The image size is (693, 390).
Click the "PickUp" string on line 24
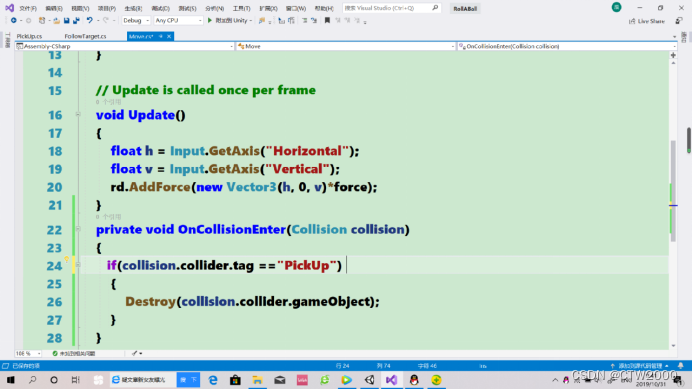[307, 265]
